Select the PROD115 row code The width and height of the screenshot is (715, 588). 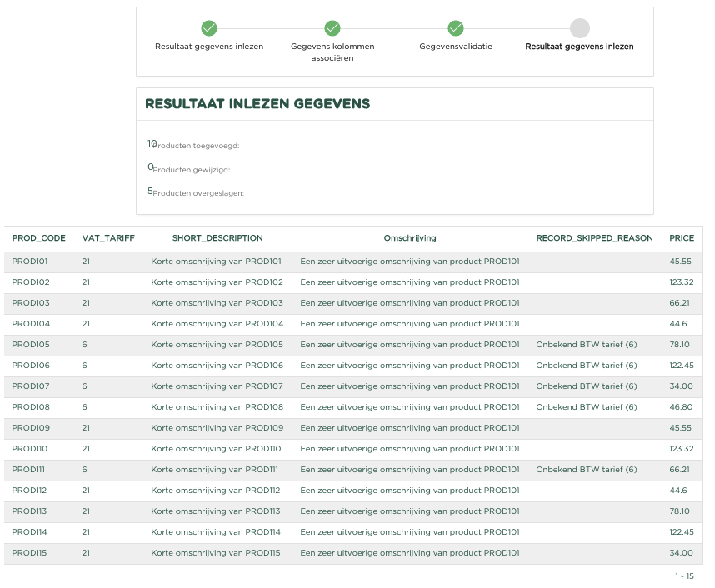pyautogui.click(x=30, y=553)
